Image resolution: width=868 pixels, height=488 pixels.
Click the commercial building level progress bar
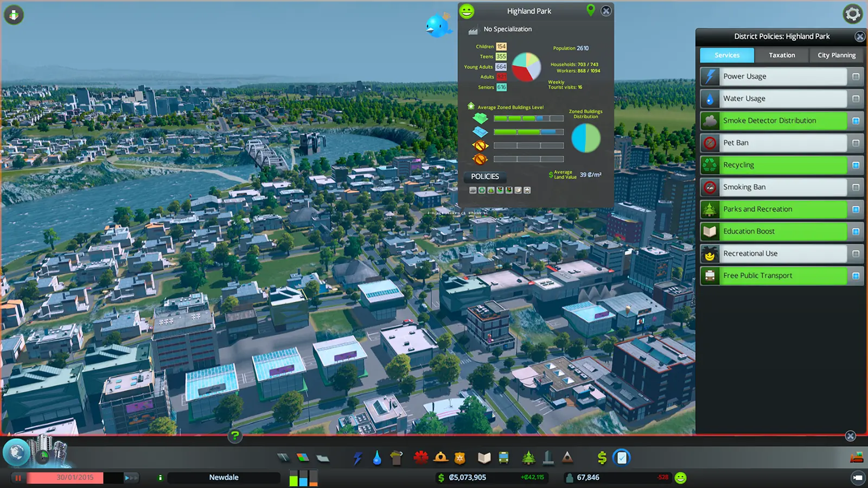click(528, 132)
